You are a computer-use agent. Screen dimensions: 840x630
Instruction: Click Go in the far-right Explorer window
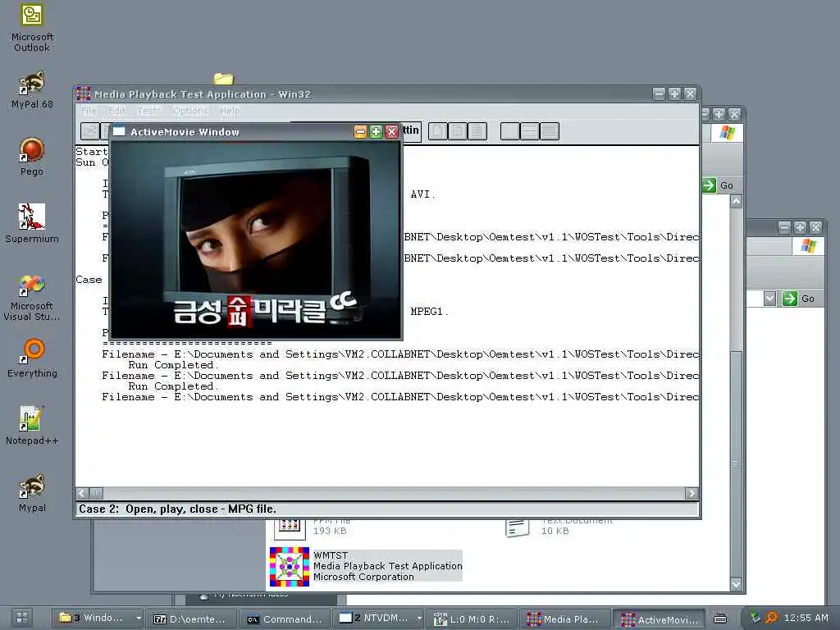[x=799, y=299]
